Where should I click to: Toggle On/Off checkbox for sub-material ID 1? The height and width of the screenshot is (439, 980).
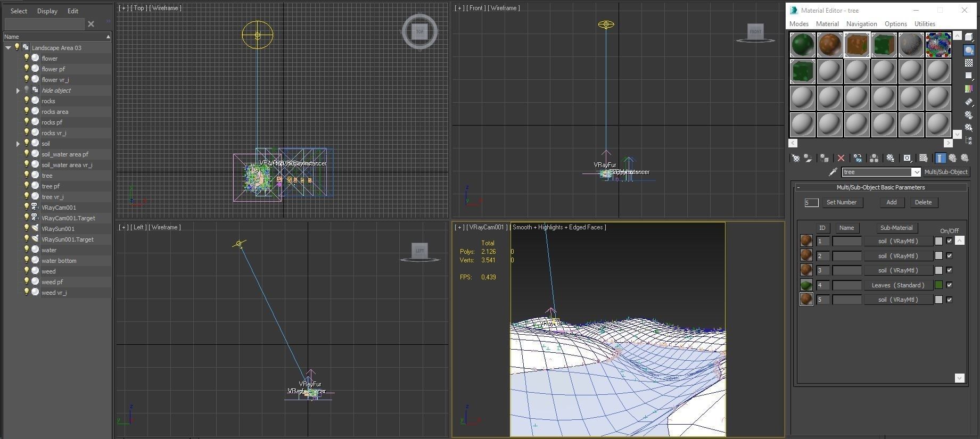point(949,241)
